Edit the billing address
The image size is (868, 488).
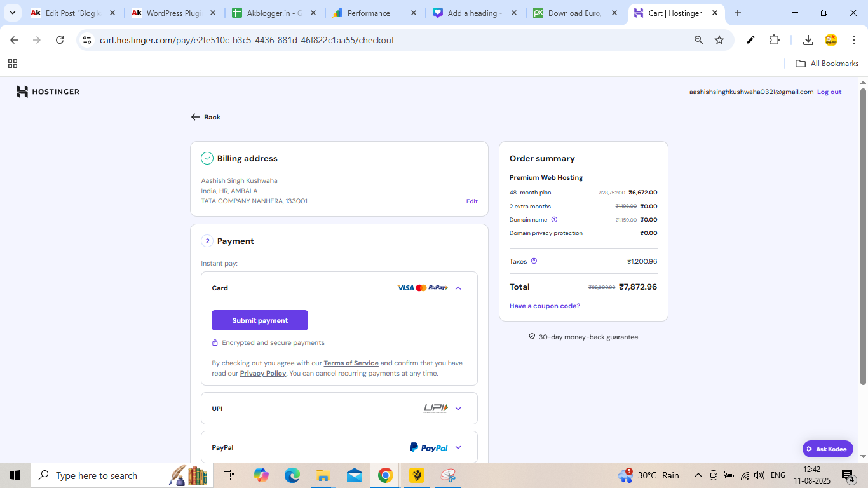[x=471, y=201]
